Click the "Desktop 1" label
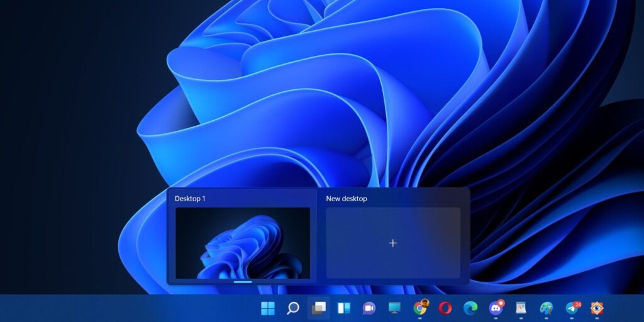 (190, 198)
